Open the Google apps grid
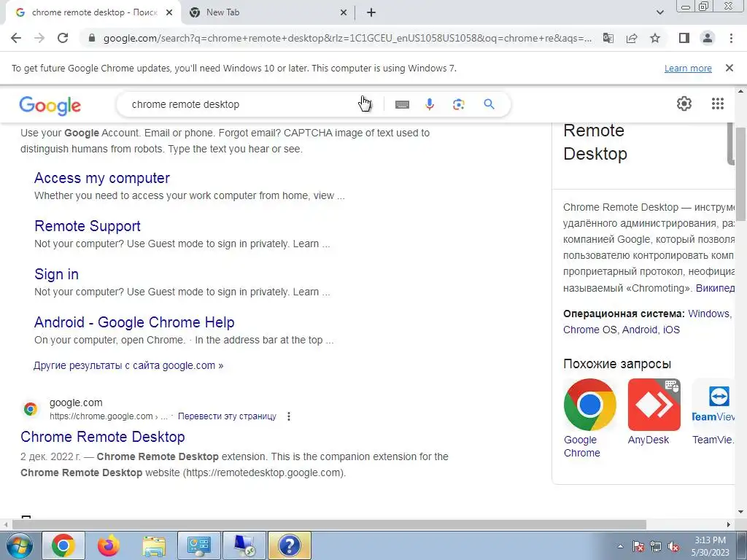 [x=718, y=104]
